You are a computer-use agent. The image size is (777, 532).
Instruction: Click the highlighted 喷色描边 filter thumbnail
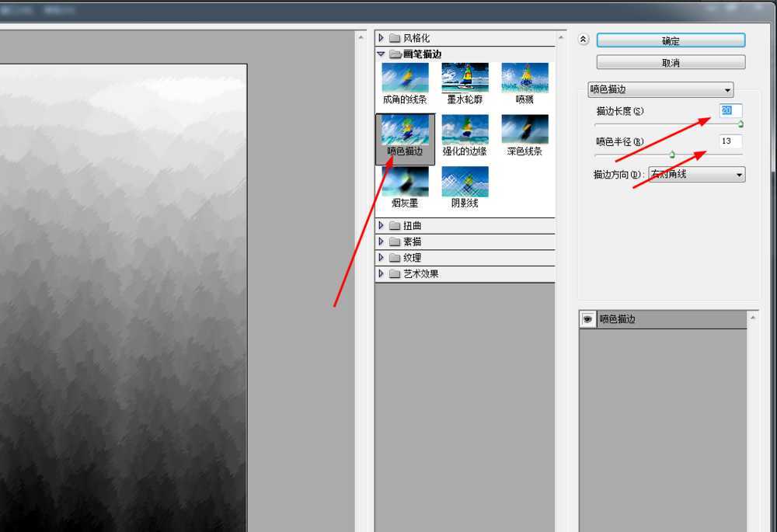(x=405, y=128)
